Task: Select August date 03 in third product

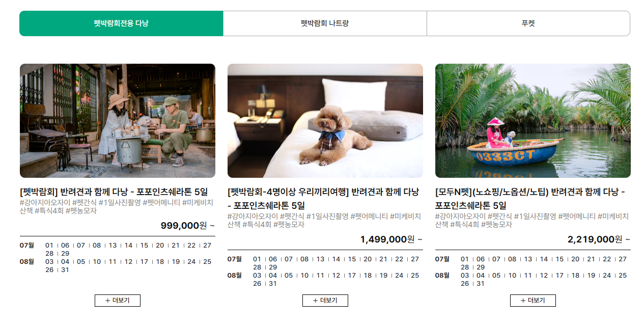Action: tap(465, 276)
